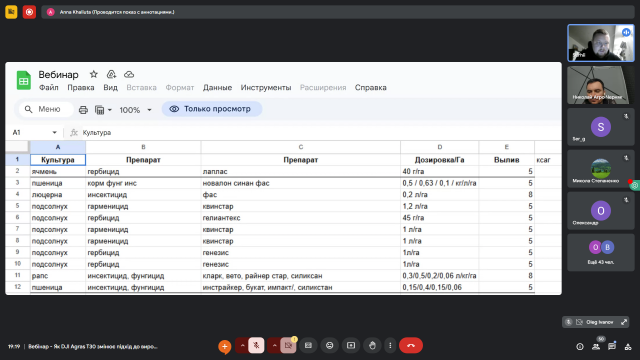This screenshot has width=640, height=360.
Task: Select Микола Степаненко participant tile
Action: [x=601, y=169]
